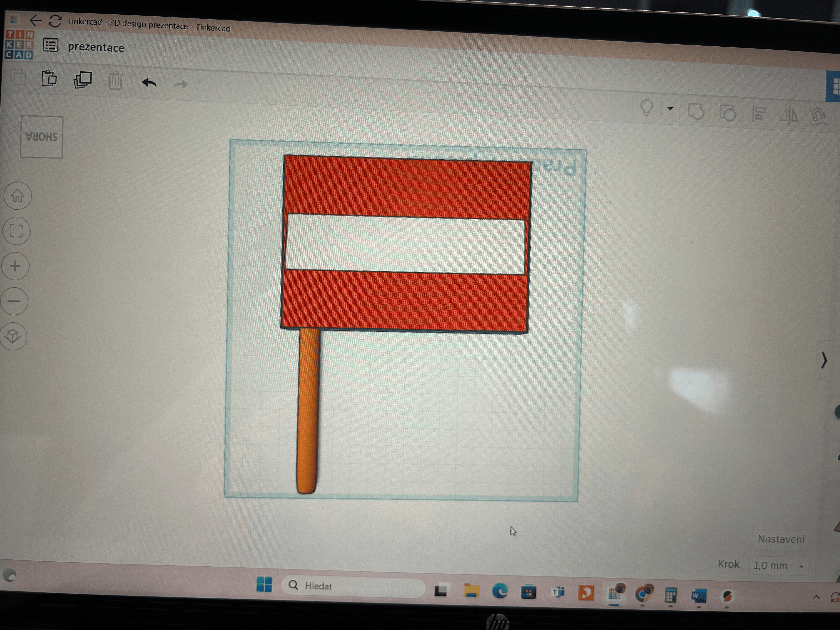Click the Ungroup shapes icon

(x=727, y=113)
